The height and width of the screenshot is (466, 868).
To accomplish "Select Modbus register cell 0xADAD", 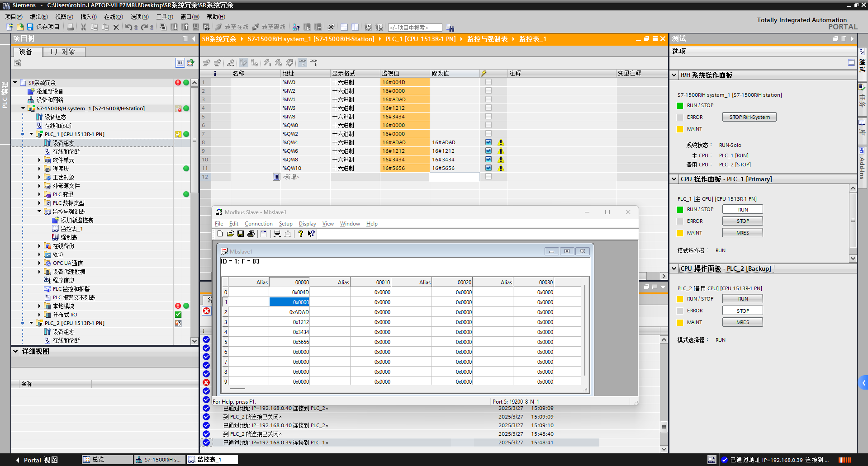I will (289, 312).
